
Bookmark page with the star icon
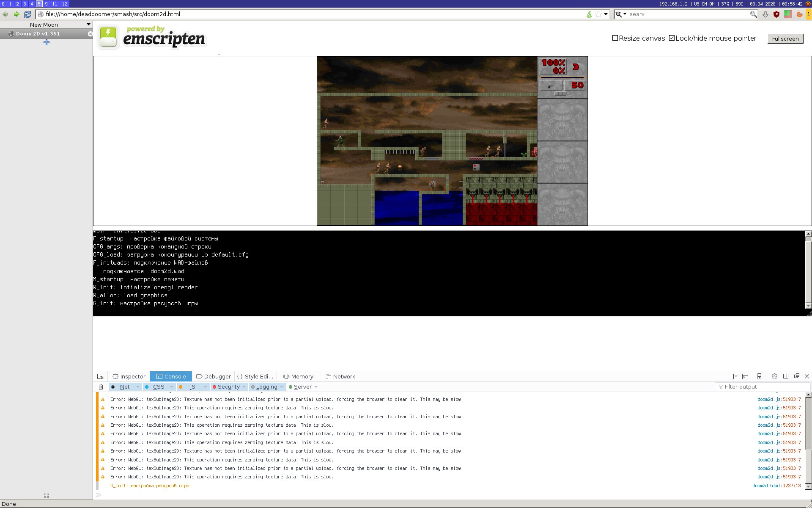coord(598,14)
